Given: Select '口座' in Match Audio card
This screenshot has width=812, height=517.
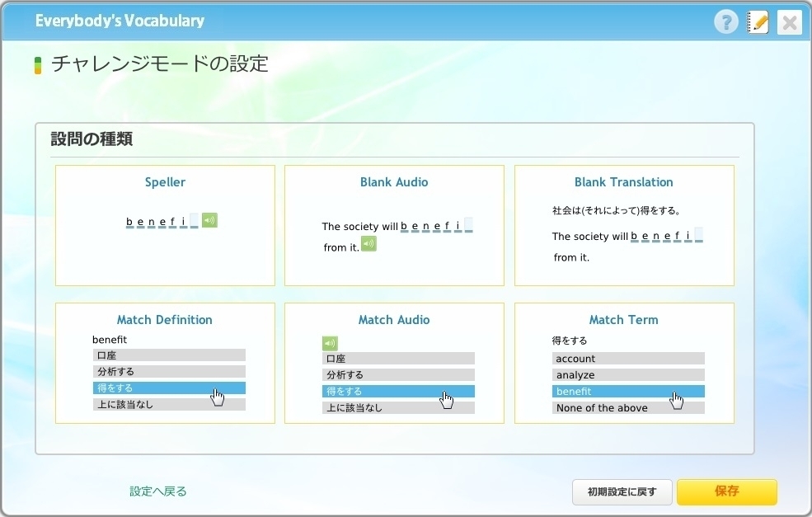Looking at the screenshot, I should 398,359.
